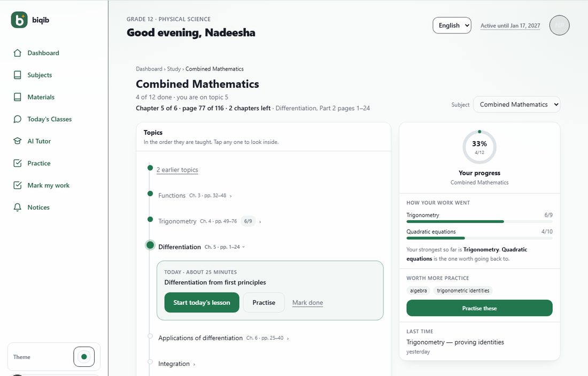Image resolution: width=588 pixels, height=376 pixels.
Task: Click the Trigonometry 6/9 progress bar
Action: (x=479, y=222)
